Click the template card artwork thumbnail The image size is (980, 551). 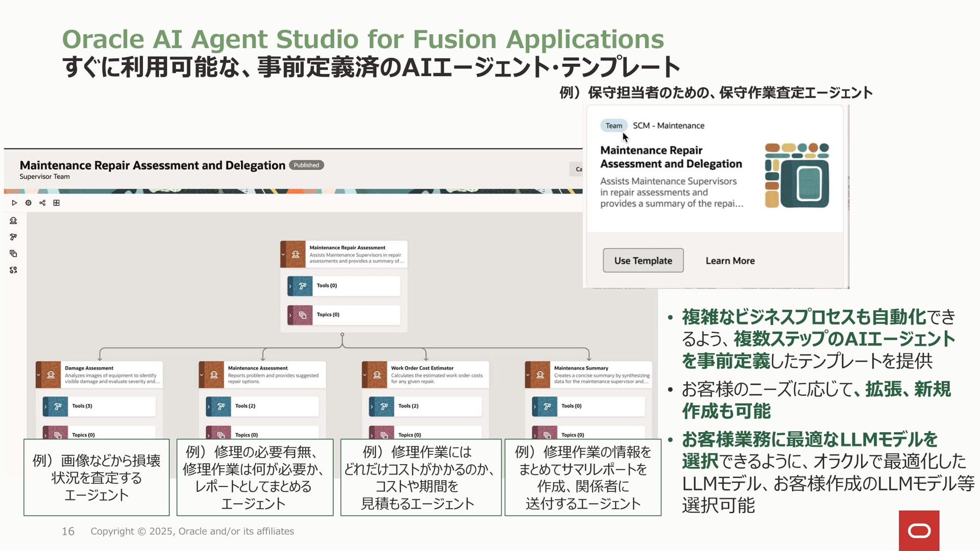coord(797,176)
